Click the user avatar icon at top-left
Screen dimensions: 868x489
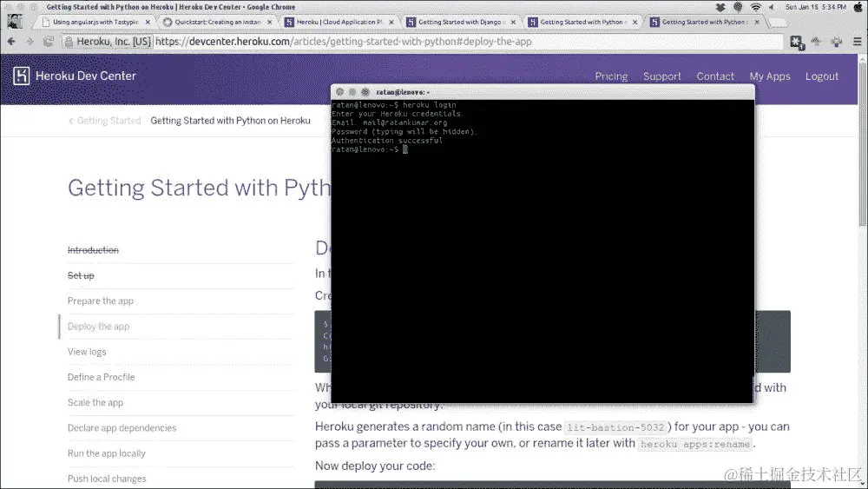click(x=15, y=21)
